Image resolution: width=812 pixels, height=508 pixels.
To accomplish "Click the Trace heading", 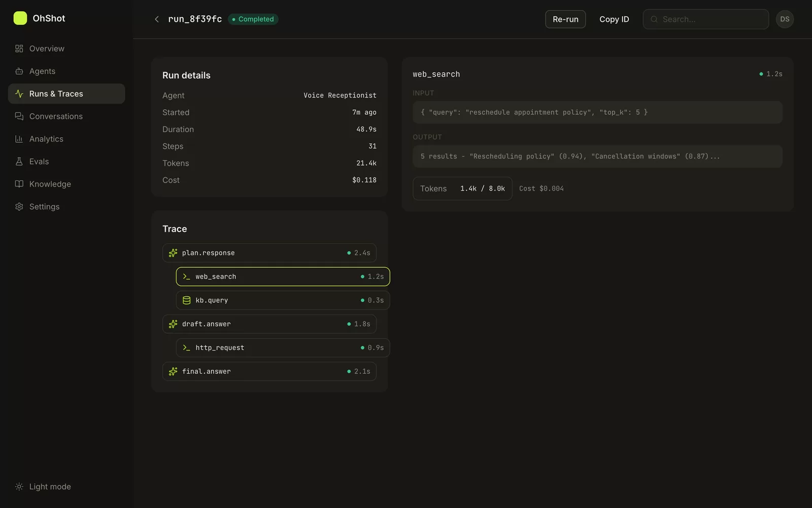I will click(175, 229).
